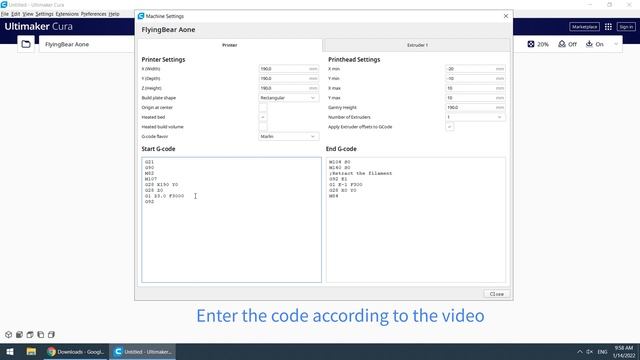This screenshot has width=640, height=360.
Task: Open Number of Extruders dropdown
Action: click(x=475, y=117)
